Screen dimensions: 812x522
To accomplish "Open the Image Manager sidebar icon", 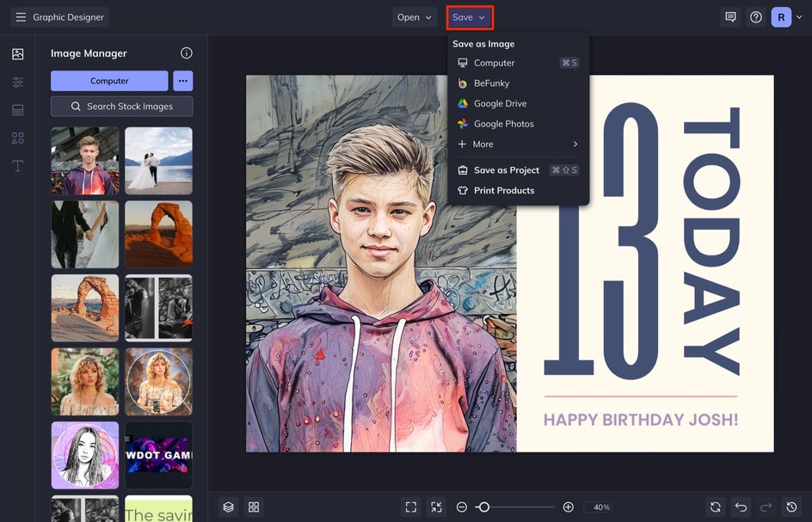I will [17, 54].
